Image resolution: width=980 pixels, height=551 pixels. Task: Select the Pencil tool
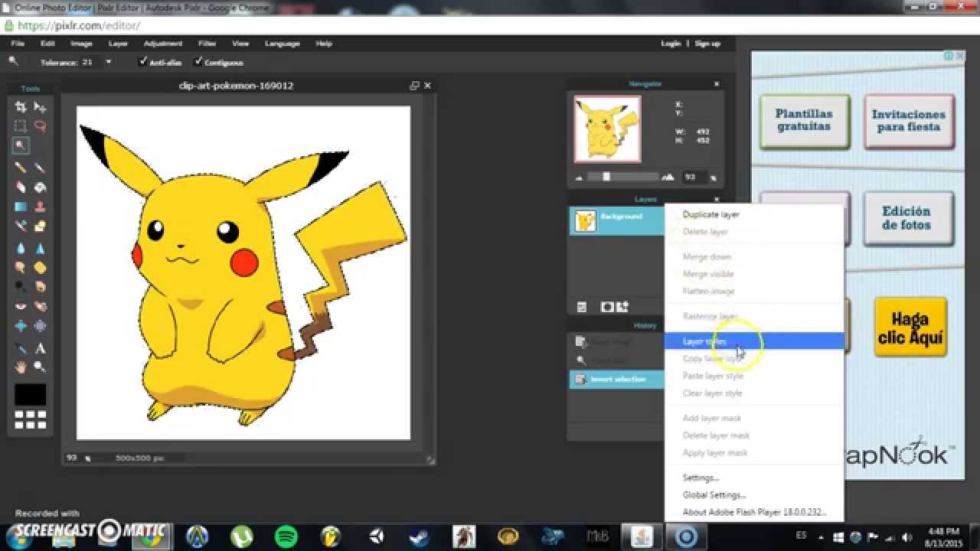tap(21, 168)
